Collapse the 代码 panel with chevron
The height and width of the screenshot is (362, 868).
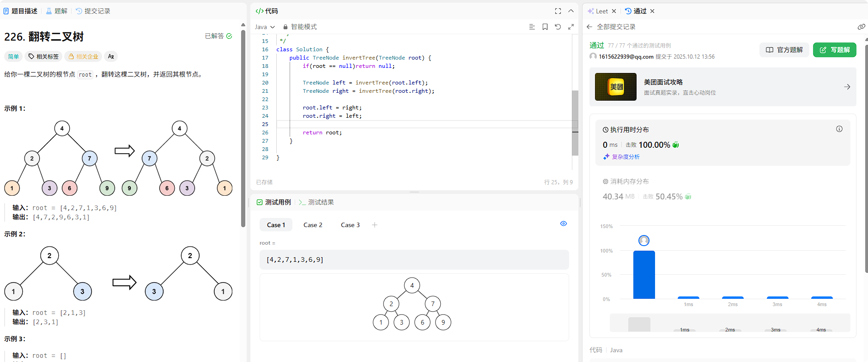571,11
